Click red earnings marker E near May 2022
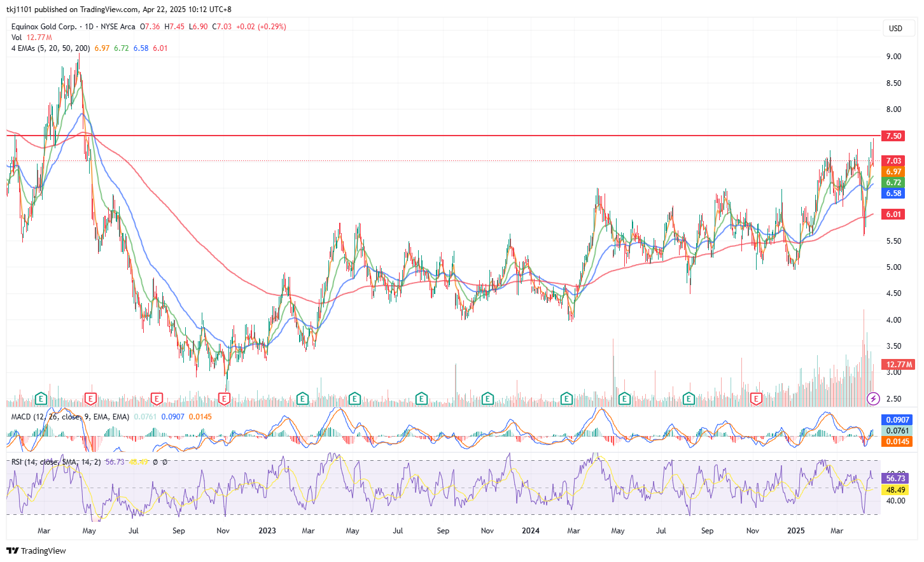Screen dimensions: 924x562 (90, 399)
